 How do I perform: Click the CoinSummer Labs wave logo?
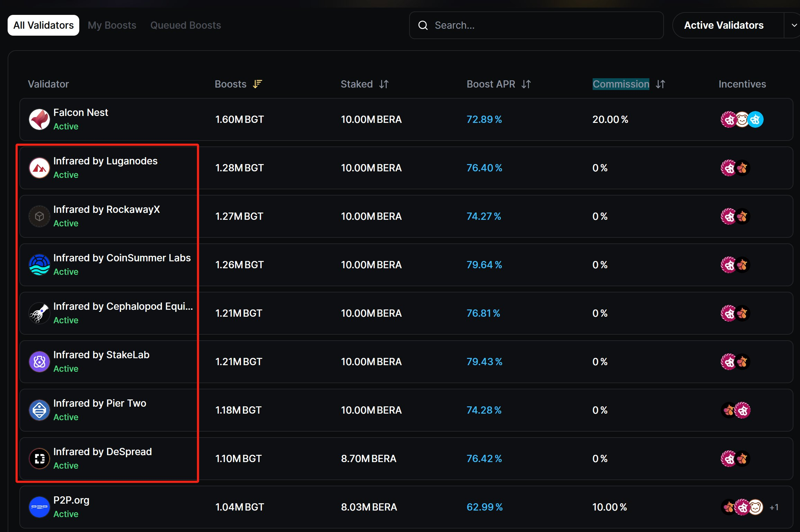point(39,265)
